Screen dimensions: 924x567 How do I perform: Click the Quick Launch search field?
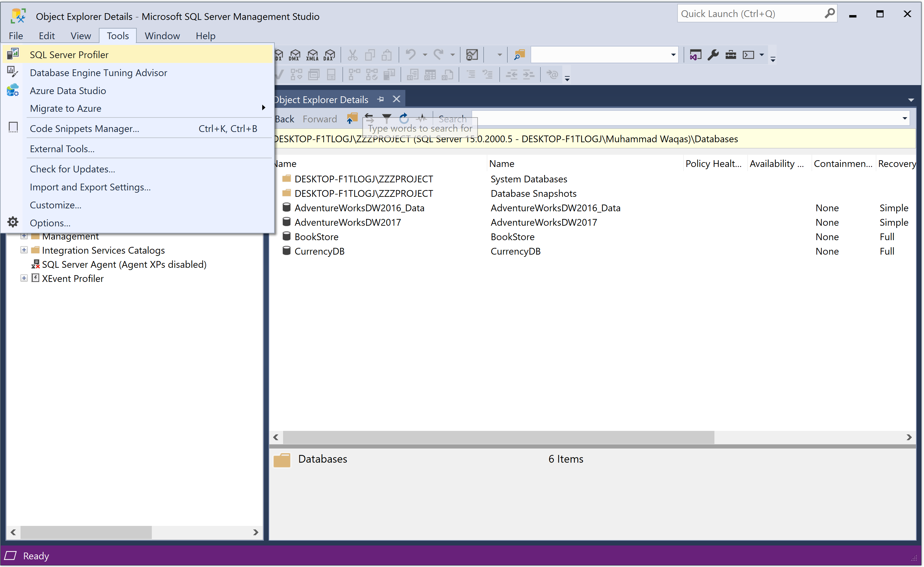(x=750, y=14)
